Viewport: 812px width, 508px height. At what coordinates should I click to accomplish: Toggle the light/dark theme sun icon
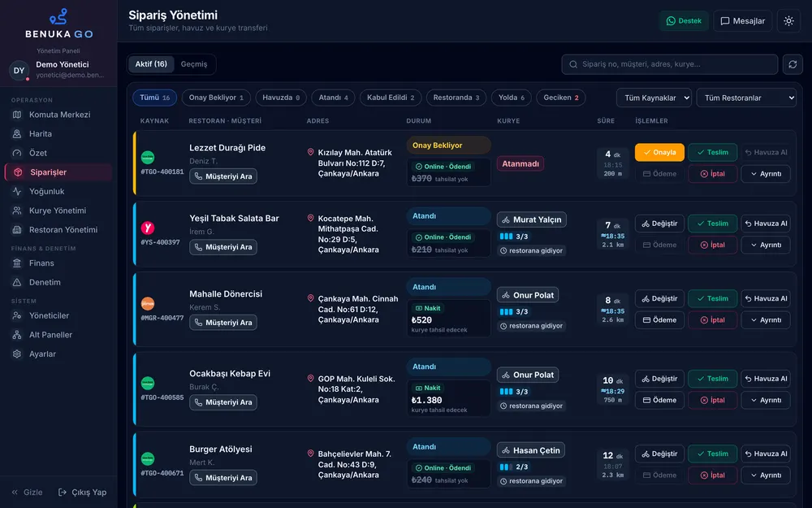788,21
